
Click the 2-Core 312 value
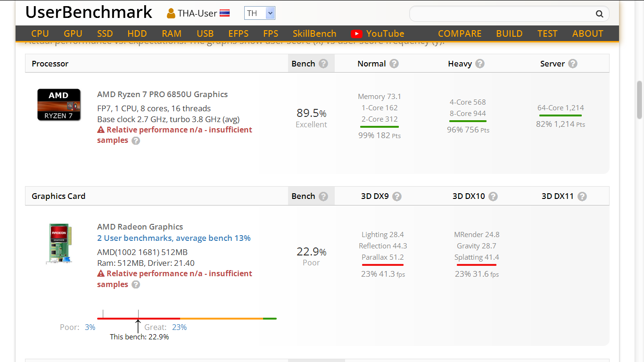380,119
